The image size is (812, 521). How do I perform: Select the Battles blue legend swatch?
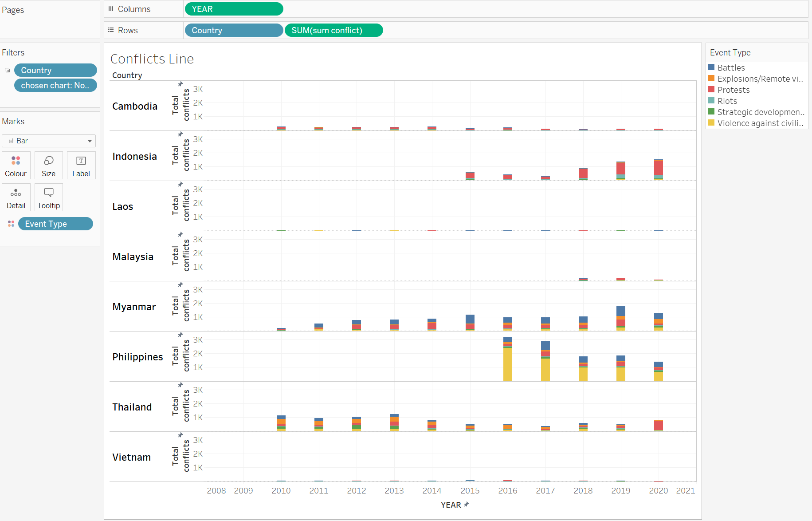pyautogui.click(x=711, y=67)
